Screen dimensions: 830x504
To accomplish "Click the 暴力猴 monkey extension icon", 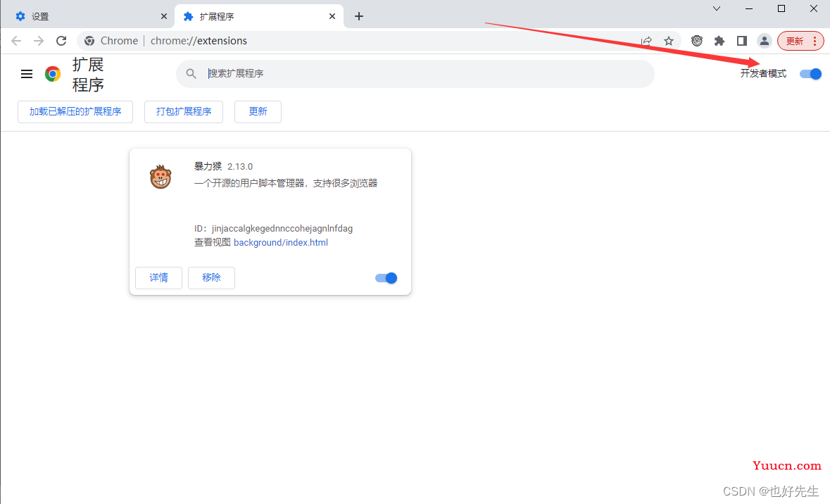I will click(x=161, y=177).
